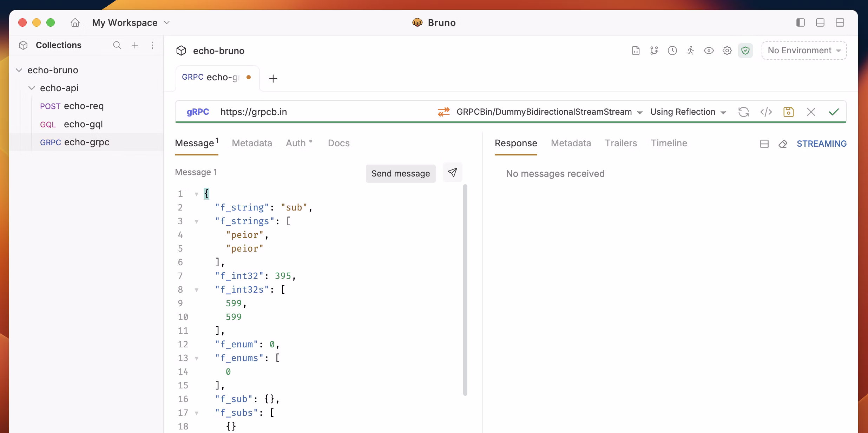Save the request with the floppy icon
868x433 pixels.
tap(788, 112)
